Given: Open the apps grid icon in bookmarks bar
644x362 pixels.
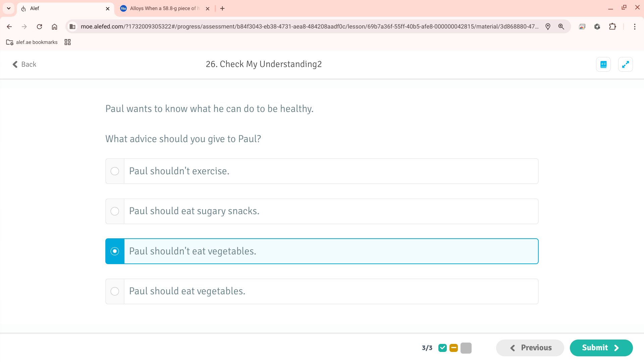Looking at the screenshot, I should [67, 42].
